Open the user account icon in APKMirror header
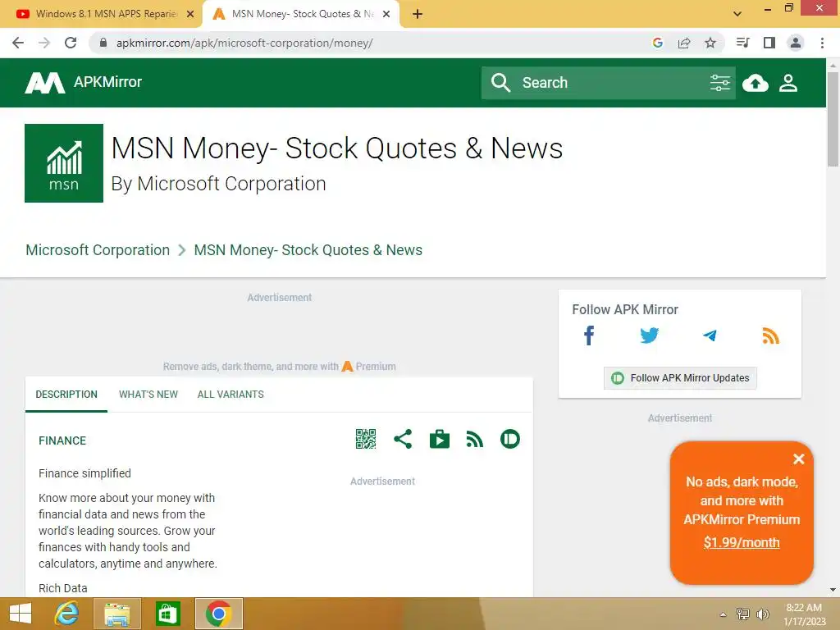840x630 pixels. pyautogui.click(x=788, y=83)
